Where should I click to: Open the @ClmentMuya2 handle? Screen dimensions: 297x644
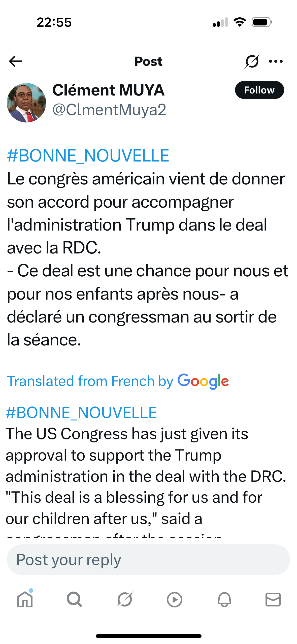109,110
